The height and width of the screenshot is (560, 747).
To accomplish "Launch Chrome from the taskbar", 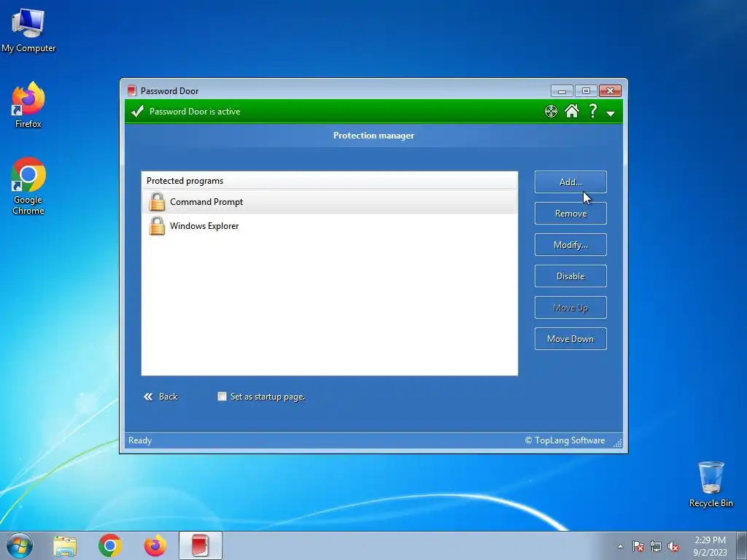I will pyautogui.click(x=110, y=545).
